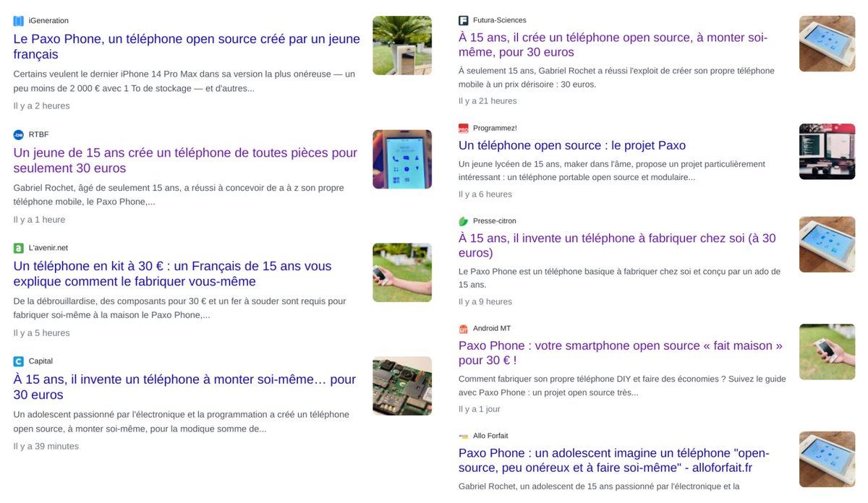Click the Programmez! red favicon

click(x=464, y=128)
